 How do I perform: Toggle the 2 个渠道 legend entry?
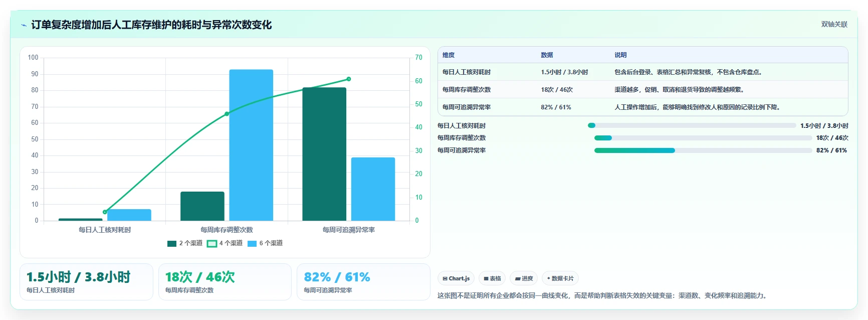click(x=185, y=243)
